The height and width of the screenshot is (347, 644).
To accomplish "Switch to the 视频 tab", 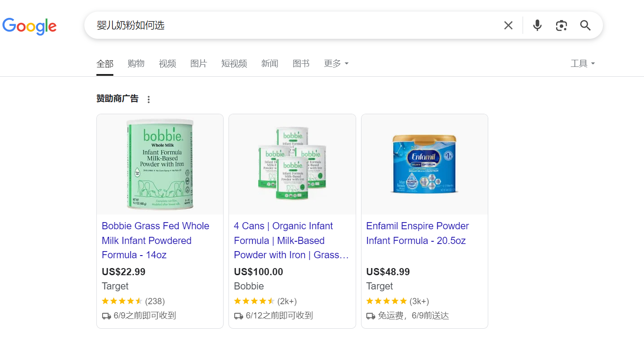I will (167, 63).
